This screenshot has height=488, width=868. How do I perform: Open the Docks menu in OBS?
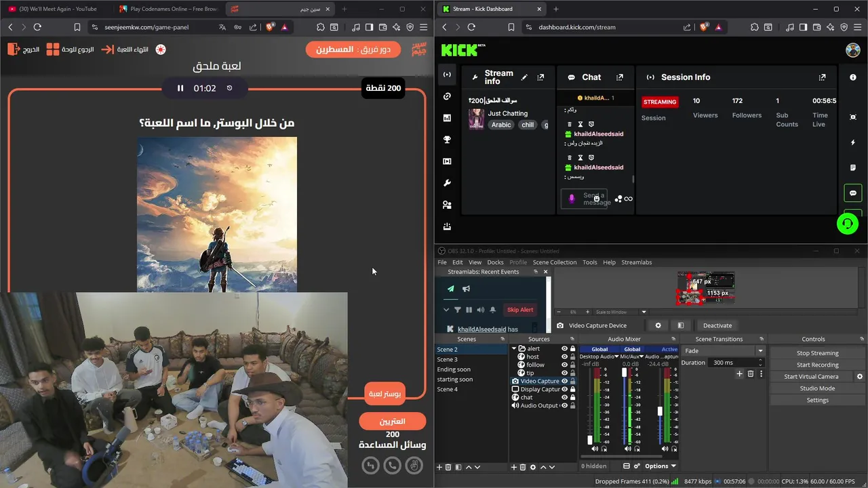pyautogui.click(x=495, y=262)
